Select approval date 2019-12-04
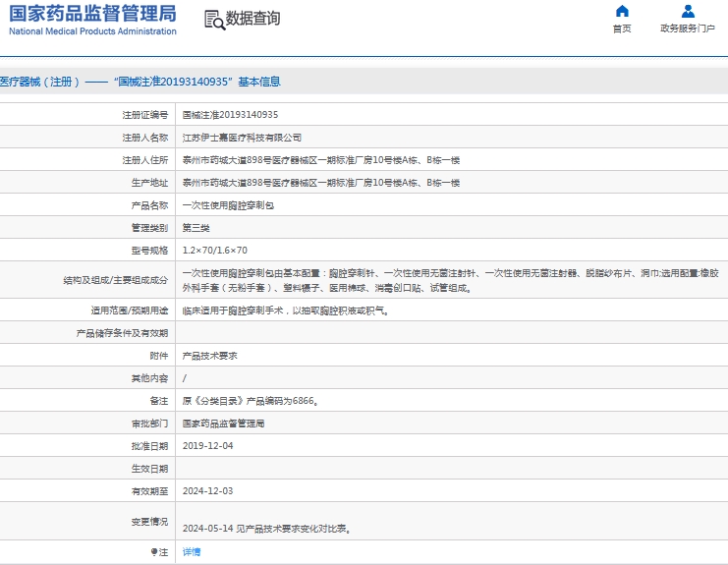This screenshot has width=728, height=565. click(207, 446)
